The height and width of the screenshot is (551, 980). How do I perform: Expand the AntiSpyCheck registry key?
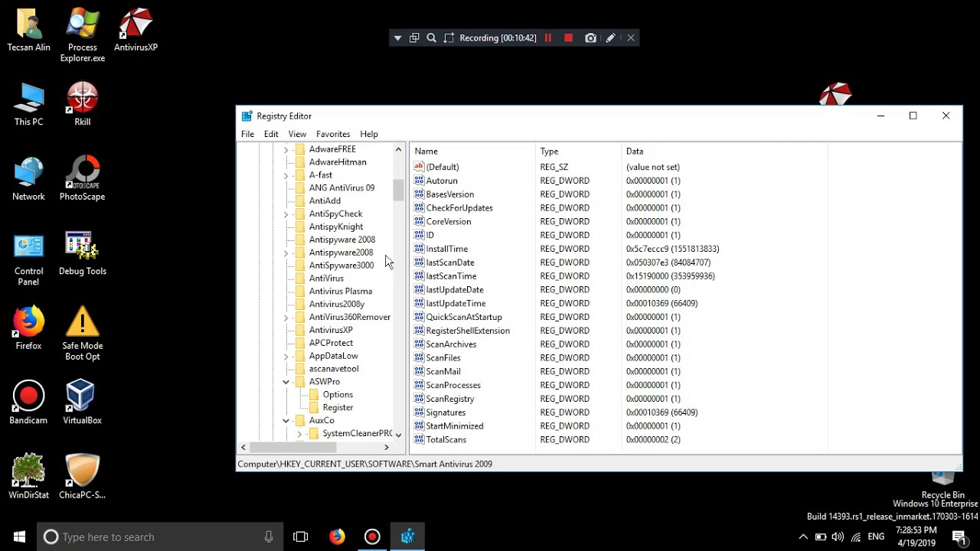[286, 214]
